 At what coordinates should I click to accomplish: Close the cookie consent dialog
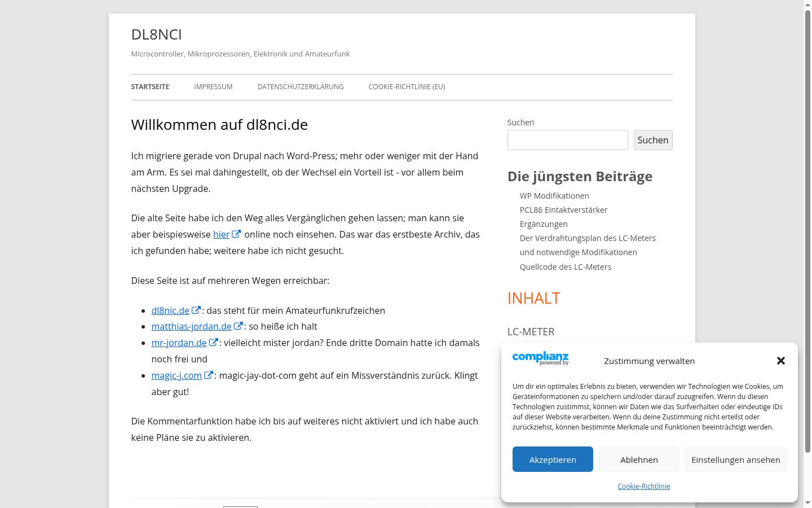coord(781,361)
